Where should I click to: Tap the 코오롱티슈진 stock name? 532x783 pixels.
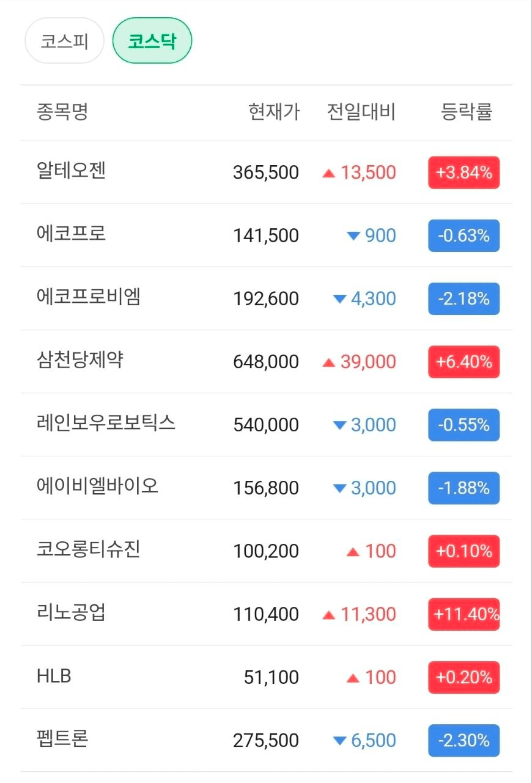(x=89, y=549)
